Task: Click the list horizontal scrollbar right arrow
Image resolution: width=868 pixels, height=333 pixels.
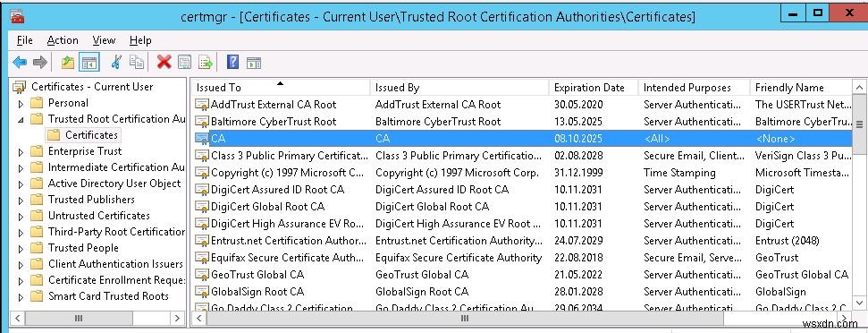Action: coord(845,318)
